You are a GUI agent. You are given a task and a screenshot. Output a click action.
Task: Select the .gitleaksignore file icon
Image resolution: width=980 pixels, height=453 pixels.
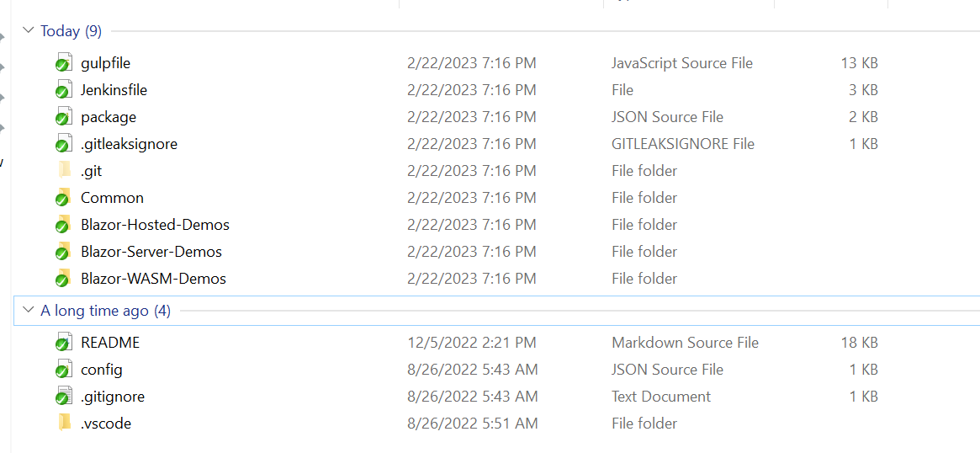(63, 144)
